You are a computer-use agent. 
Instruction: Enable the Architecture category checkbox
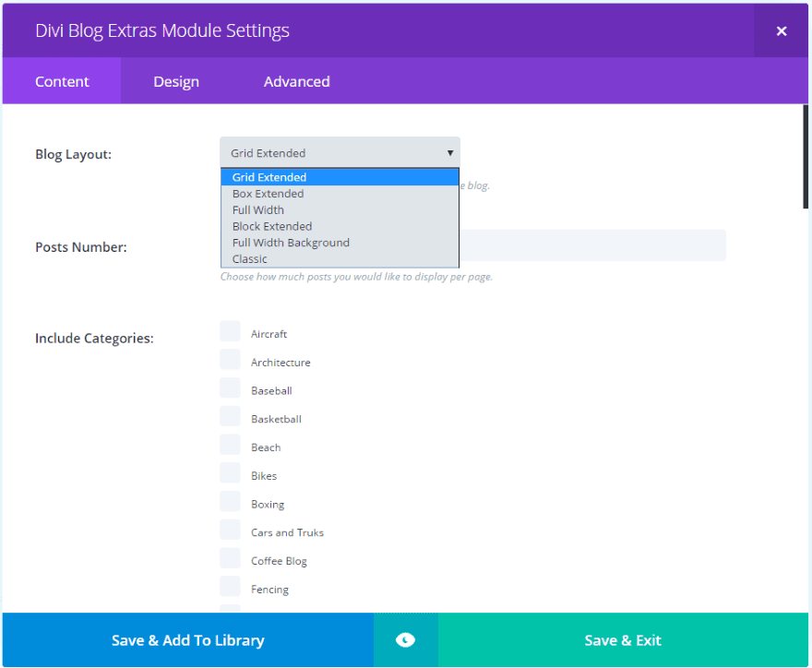tap(230, 361)
